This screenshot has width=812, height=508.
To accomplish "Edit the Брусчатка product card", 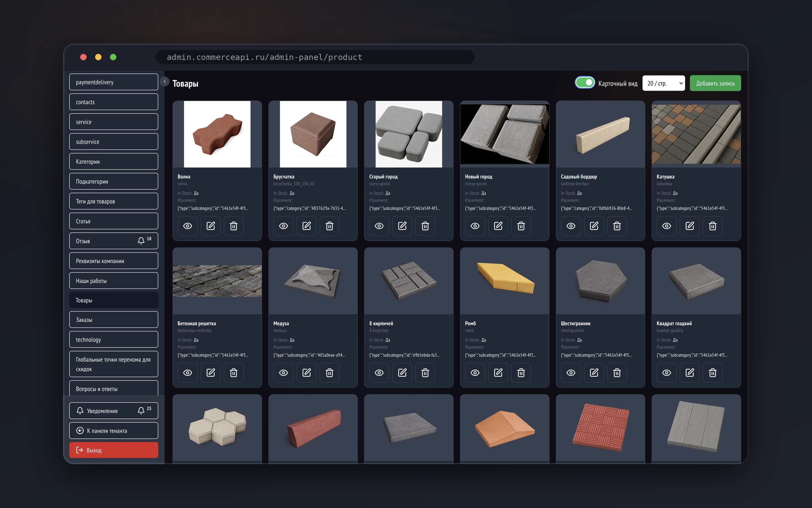I will coord(307,226).
